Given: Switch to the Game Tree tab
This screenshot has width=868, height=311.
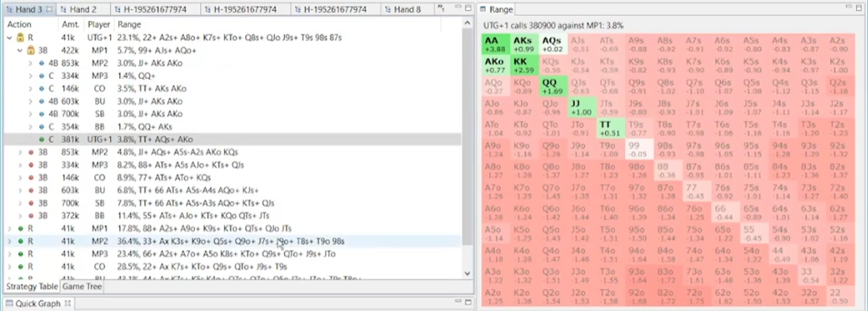Looking at the screenshot, I should (82, 287).
